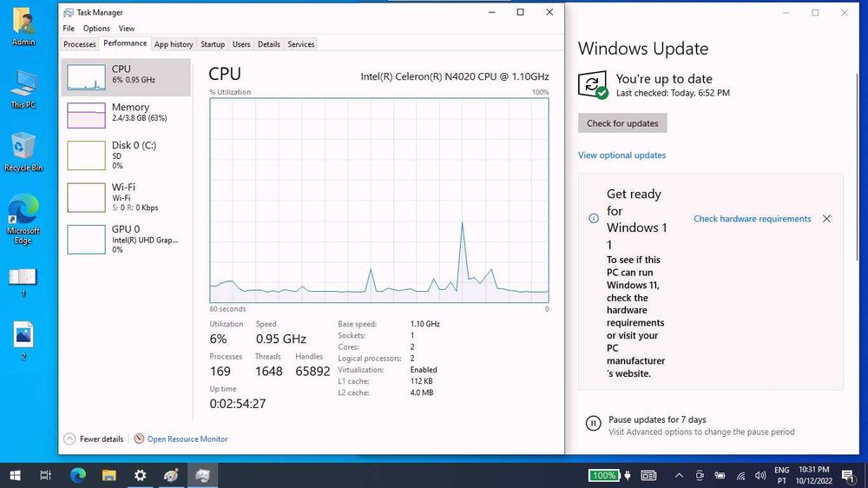Open View optional updates link
868x488 pixels.
click(x=621, y=155)
